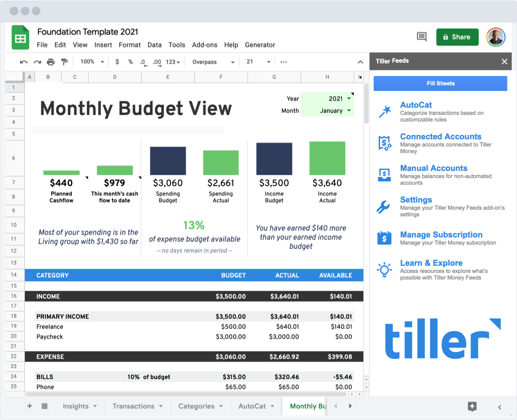Viewport: 517px width, 420px height.
Task: Click the AutoCat magic wand icon
Action: click(x=384, y=112)
